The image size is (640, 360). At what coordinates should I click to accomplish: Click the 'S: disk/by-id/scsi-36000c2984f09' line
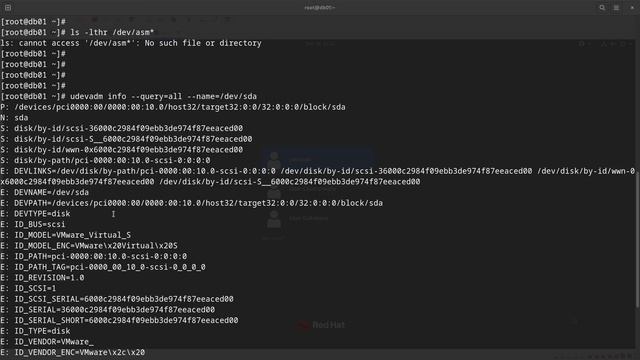point(122,128)
